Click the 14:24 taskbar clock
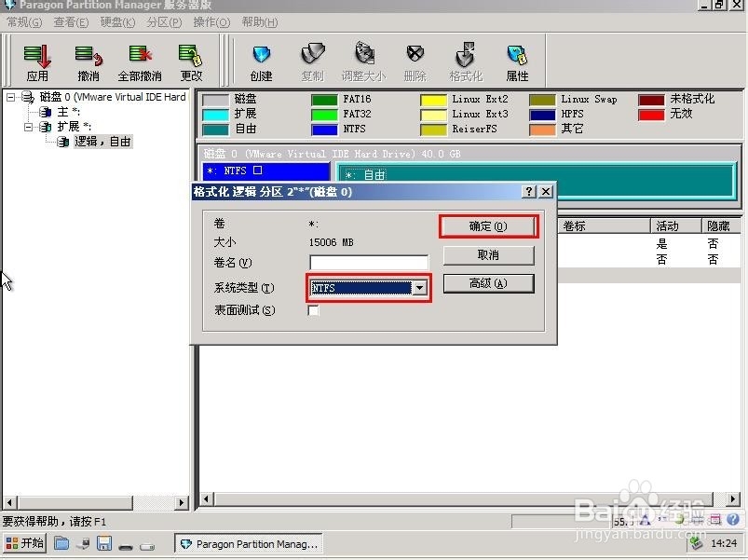 [724, 543]
